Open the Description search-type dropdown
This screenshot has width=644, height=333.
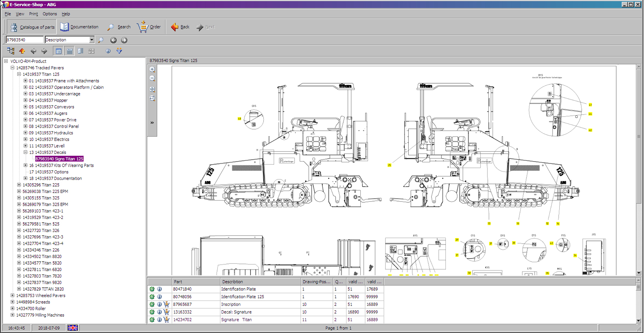(92, 40)
